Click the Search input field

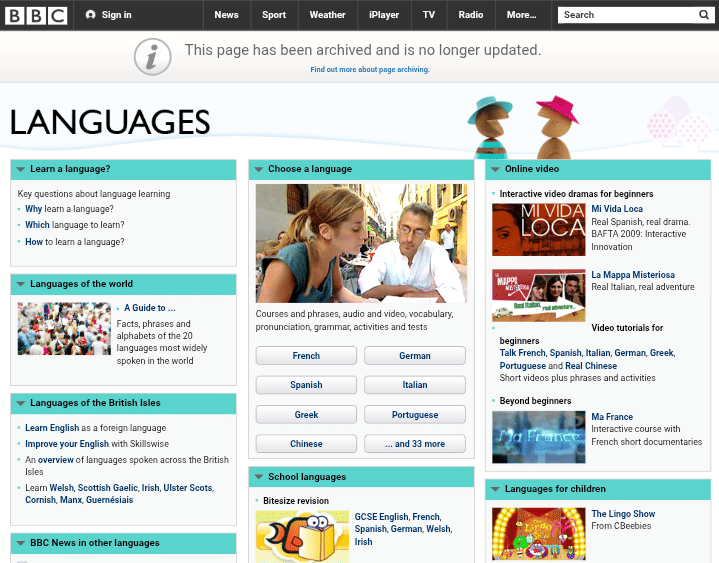point(627,15)
